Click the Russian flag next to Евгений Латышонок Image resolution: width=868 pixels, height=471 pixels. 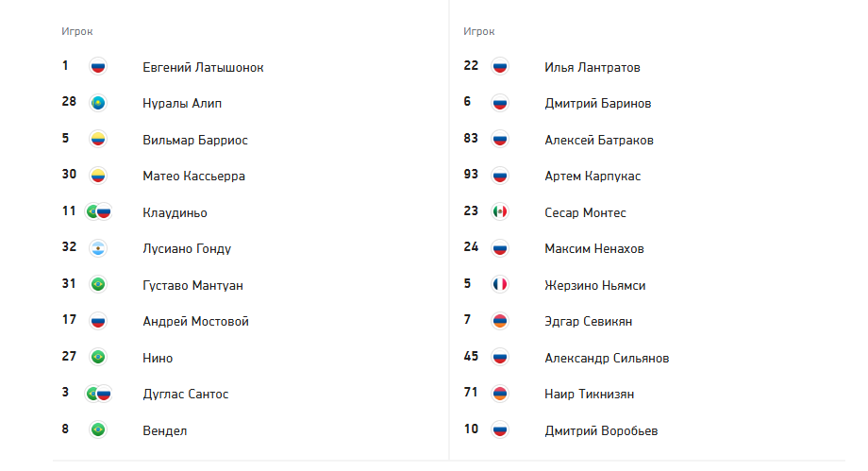(x=98, y=66)
